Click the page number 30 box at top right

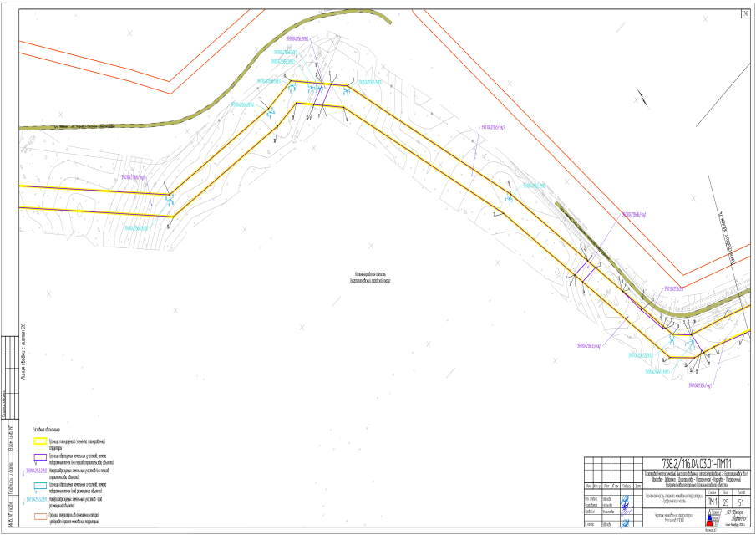pos(745,13)
